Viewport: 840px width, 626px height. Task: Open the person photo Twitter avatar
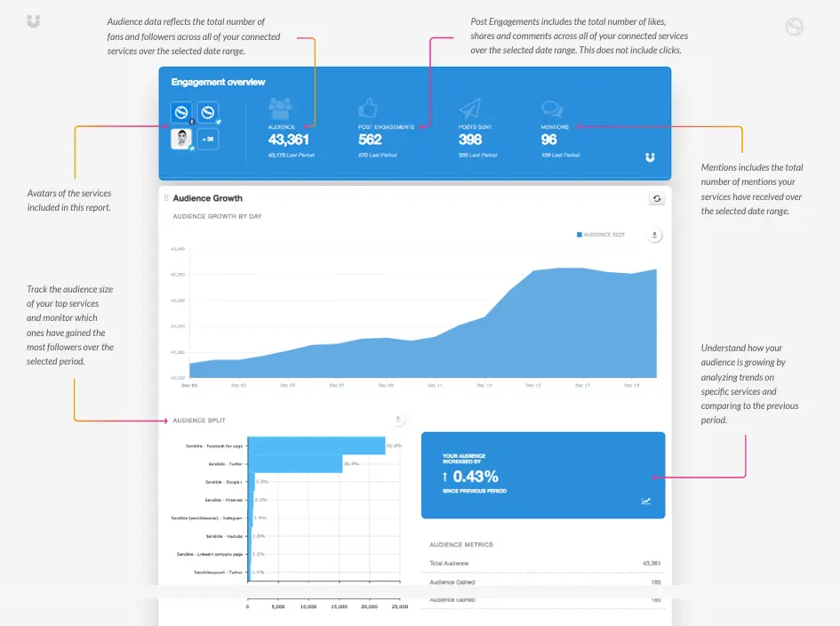tap(181, 139)
